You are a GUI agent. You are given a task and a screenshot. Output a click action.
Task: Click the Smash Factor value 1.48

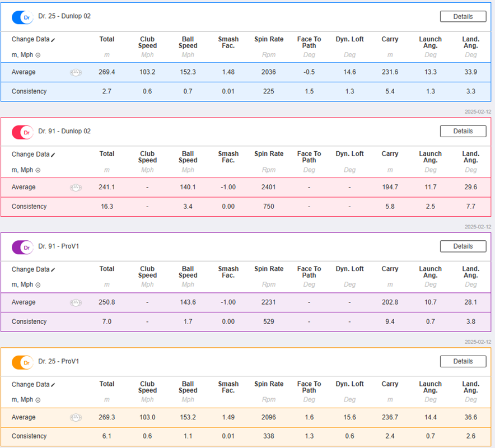(228, 72)
